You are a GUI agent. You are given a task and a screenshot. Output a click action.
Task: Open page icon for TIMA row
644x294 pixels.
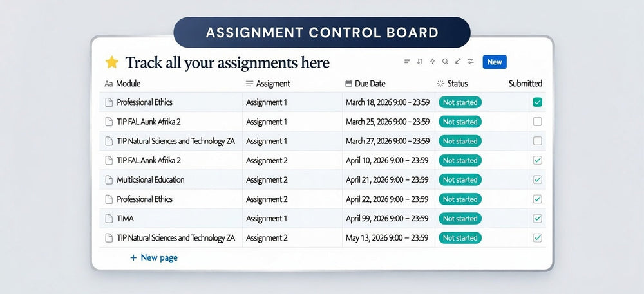point(109,219)
